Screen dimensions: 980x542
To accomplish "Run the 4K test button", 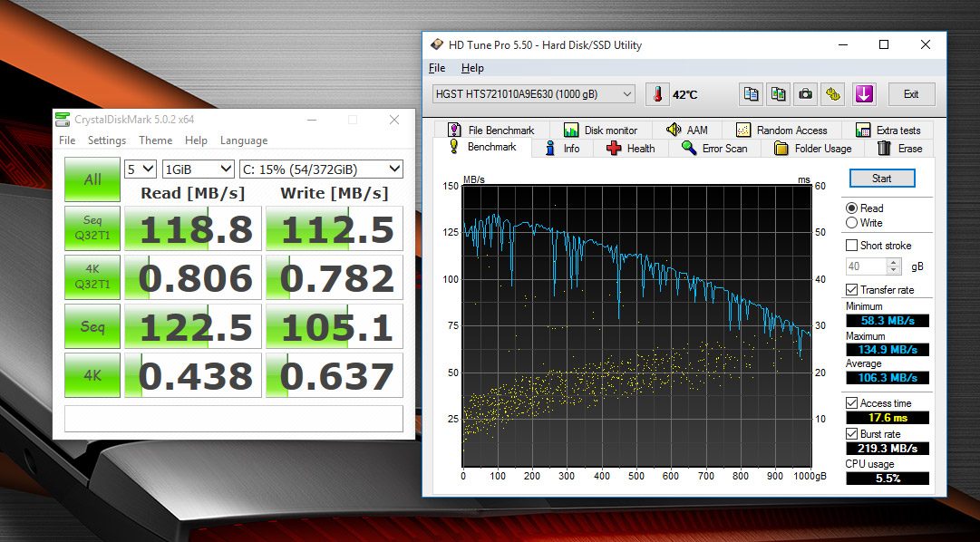I will (92, 375).
